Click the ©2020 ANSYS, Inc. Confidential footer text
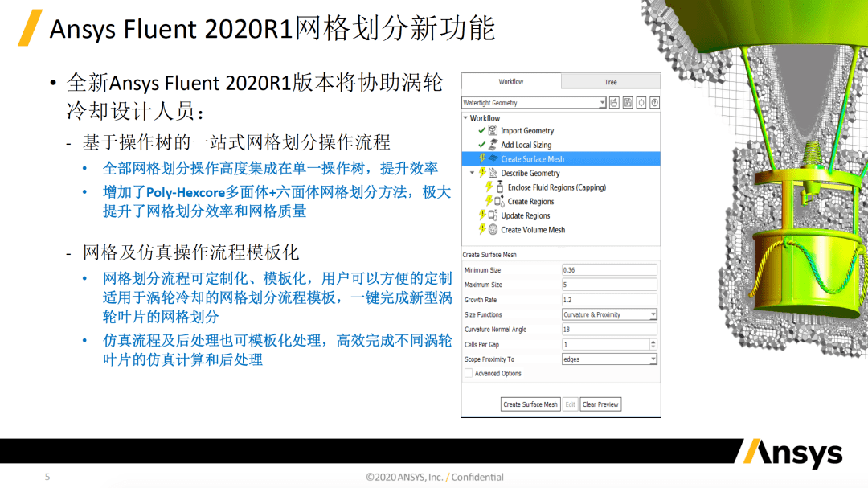The width and height of the screenshot is (868, 488). 435,477
